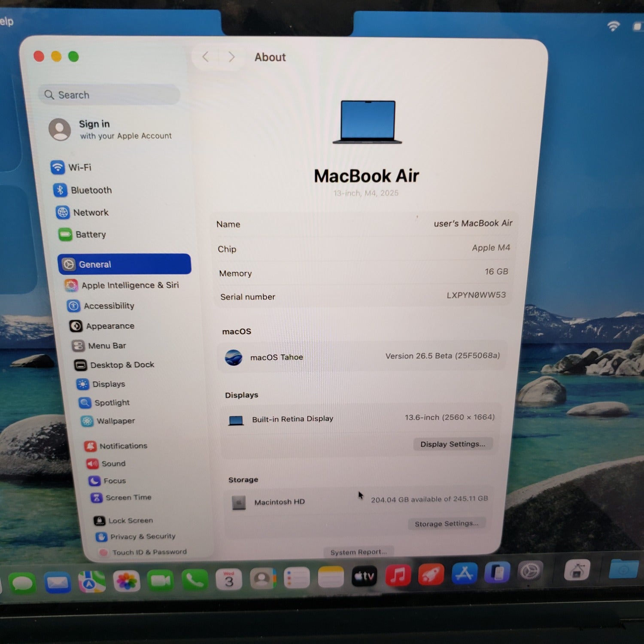
Task: Click the Storage Settings button
Action: pos(446,523)
